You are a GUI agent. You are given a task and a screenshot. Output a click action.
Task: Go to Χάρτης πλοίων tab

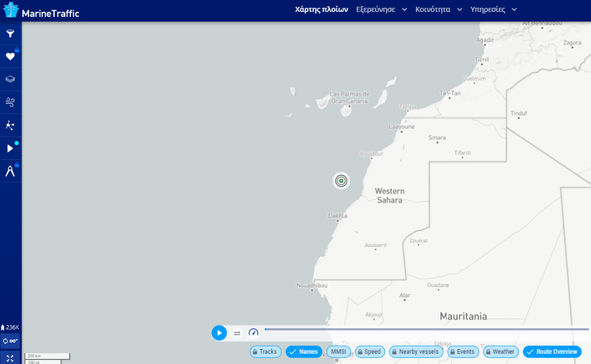[321, 10]
